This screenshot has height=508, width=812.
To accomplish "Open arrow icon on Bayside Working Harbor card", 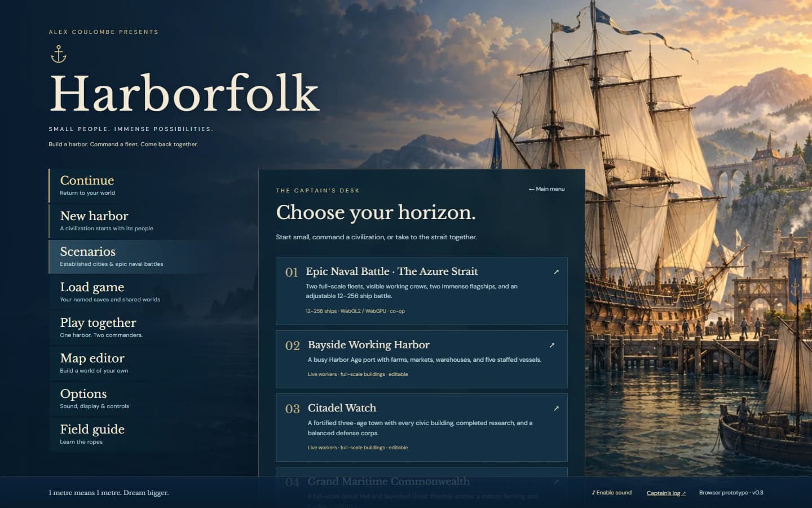I will (552, 345).
